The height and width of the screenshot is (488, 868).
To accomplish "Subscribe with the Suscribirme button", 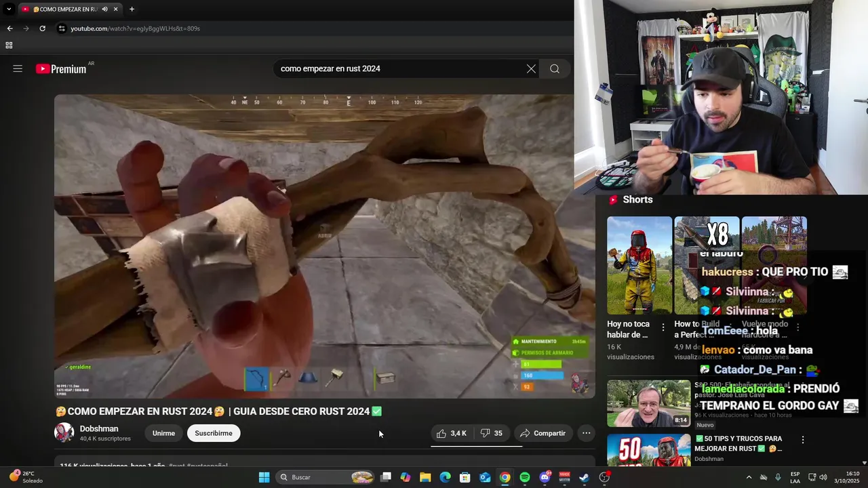I will coord(214,433).
